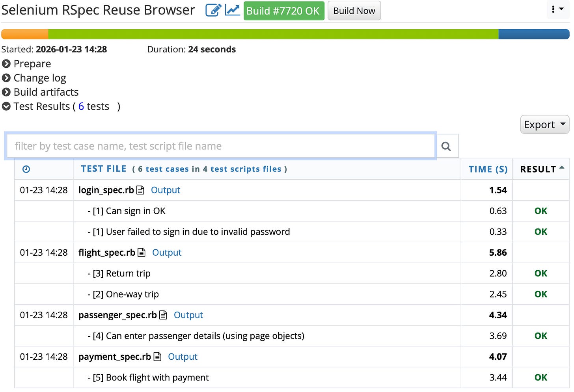Click the 4.34 time for passenger_spec.rb
574x392 pixels.
tap(498, 315)
